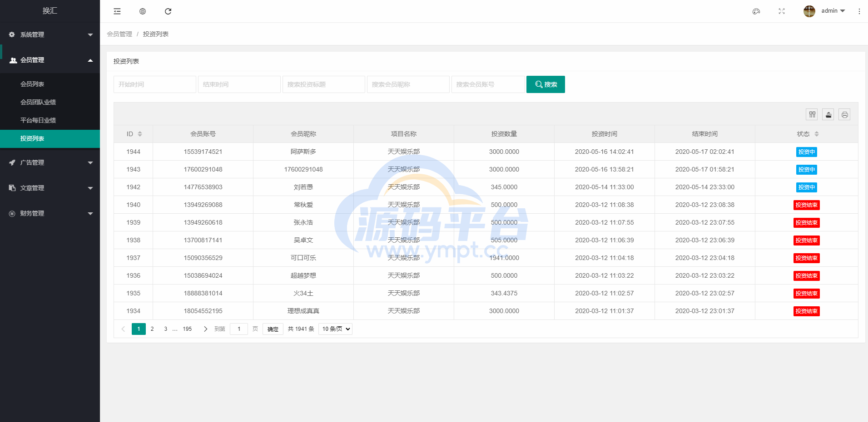The image size is (868, 422).
Task: Sort table by 状态 column arrows
Action: click(817, 134)
